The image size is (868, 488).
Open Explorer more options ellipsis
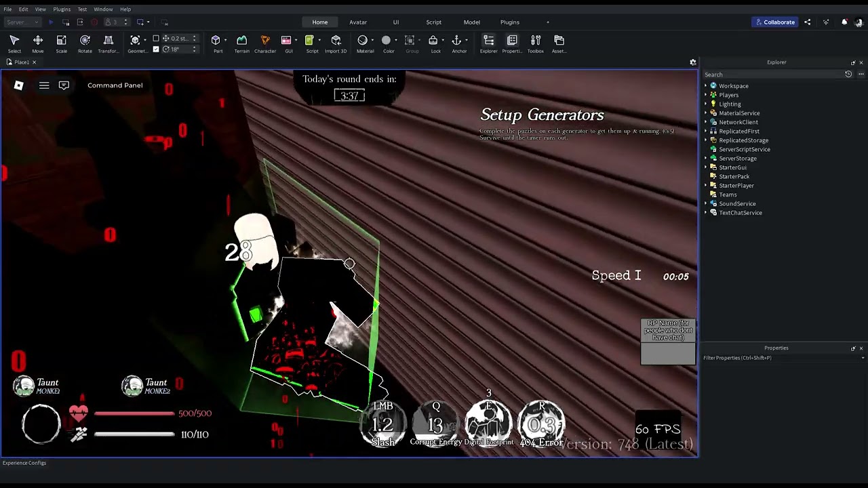(861, 75)
